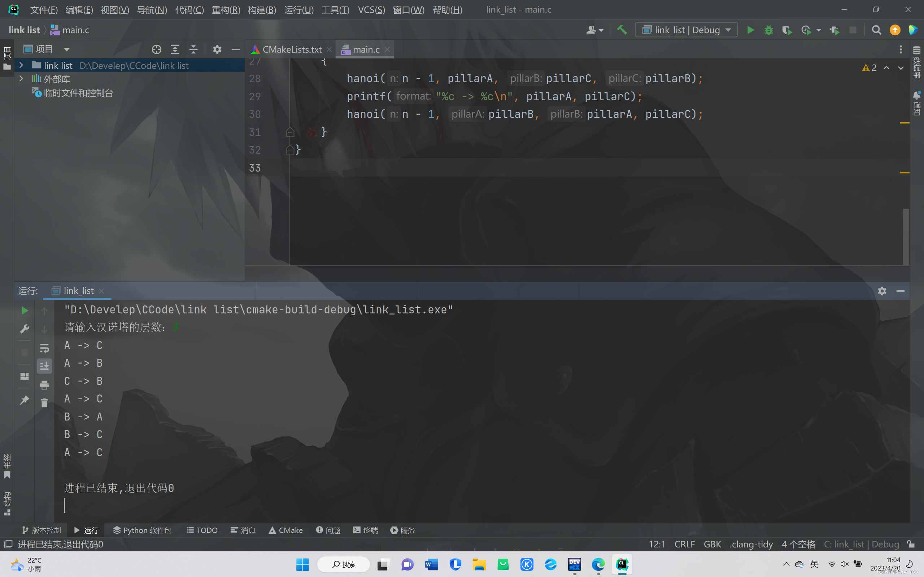This screenshot has height=577, width=924.
Task: Click the locate-in-project target icon
Action: (156, 49)
